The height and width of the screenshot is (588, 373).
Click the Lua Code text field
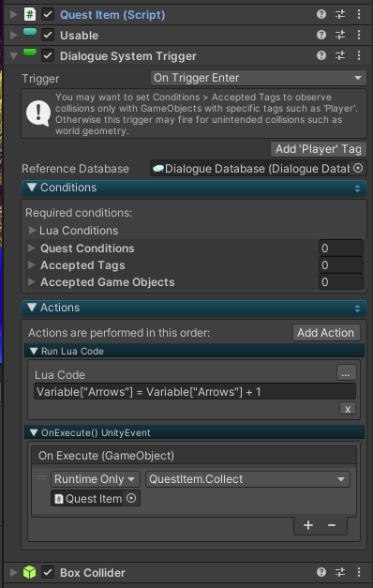(x=195, y=391)
